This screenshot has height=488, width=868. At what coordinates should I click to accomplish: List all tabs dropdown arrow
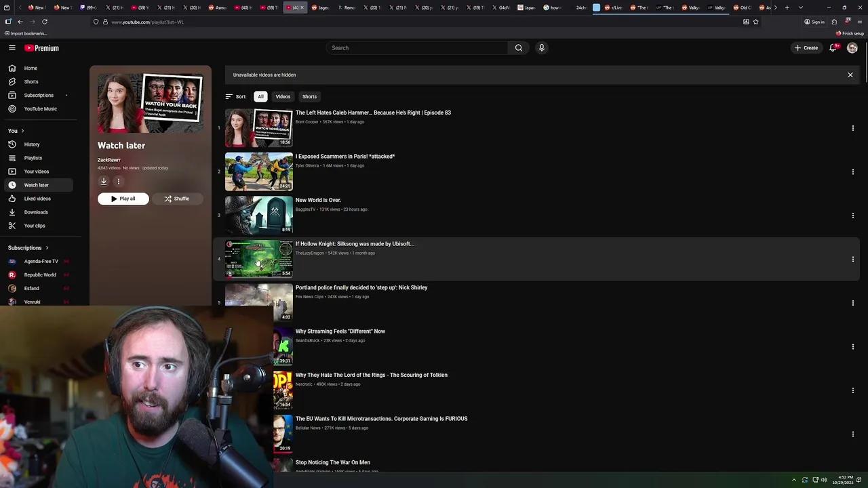tap(801, 7)
